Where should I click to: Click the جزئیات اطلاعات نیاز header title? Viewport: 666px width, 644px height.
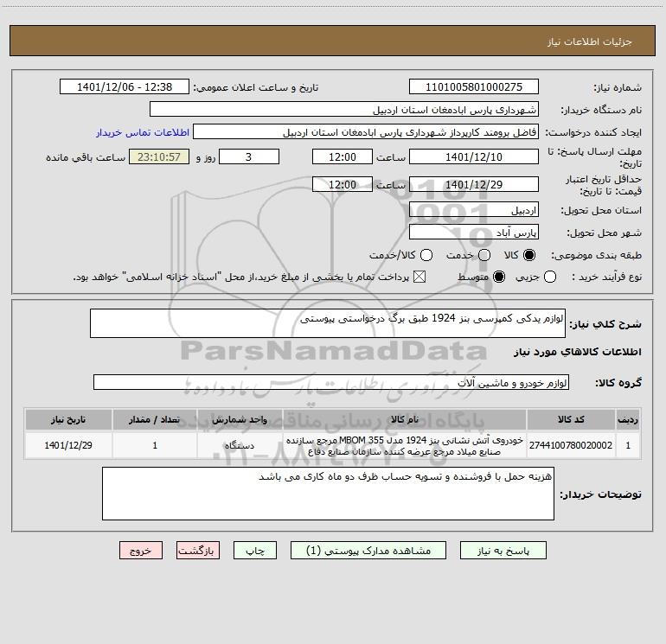click(x=590, y=41)
